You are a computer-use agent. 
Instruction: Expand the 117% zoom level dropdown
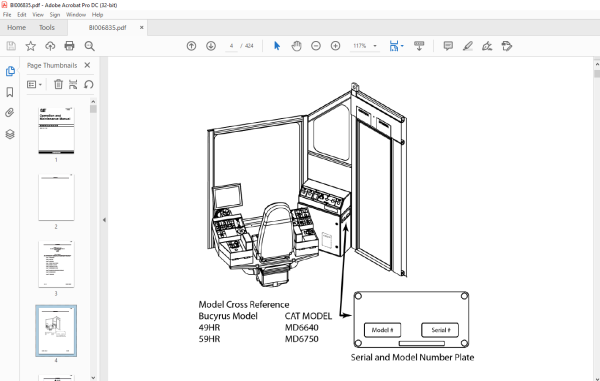(x=375, y=46)
